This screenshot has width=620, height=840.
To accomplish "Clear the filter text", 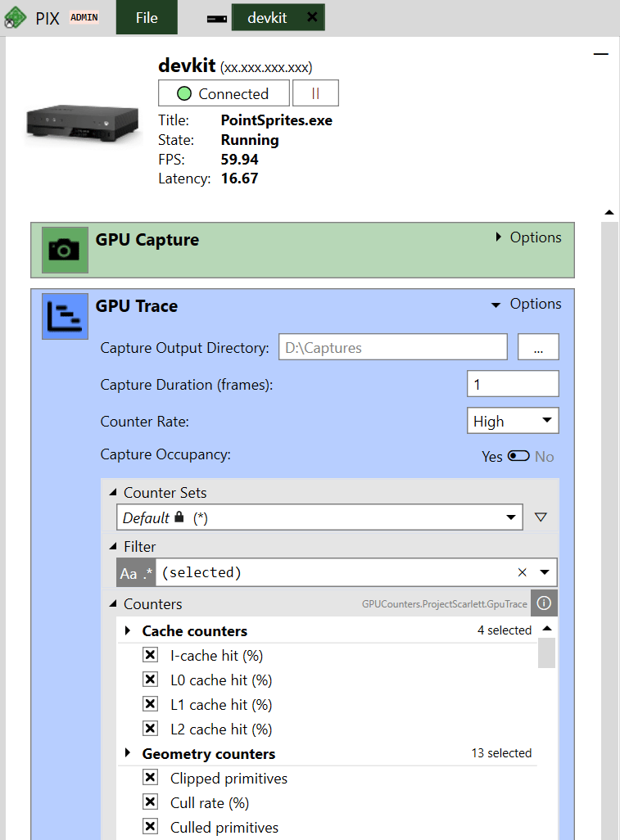I will [522, 572].
